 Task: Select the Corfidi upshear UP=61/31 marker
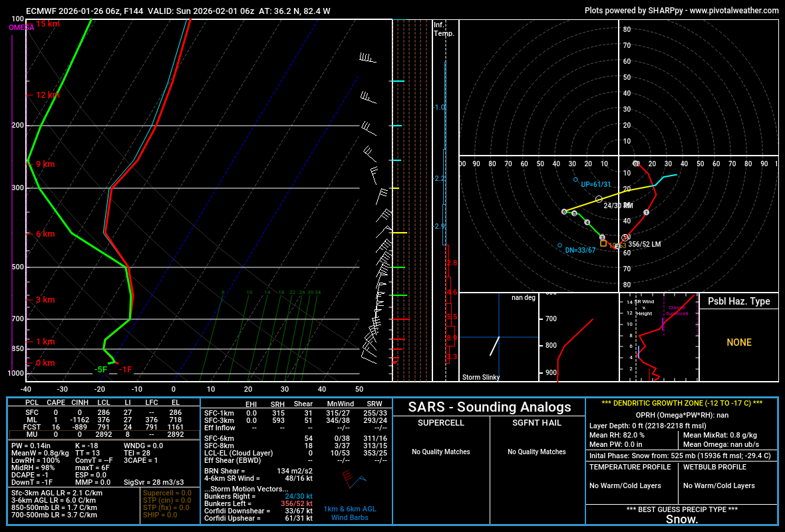point(576,180)
